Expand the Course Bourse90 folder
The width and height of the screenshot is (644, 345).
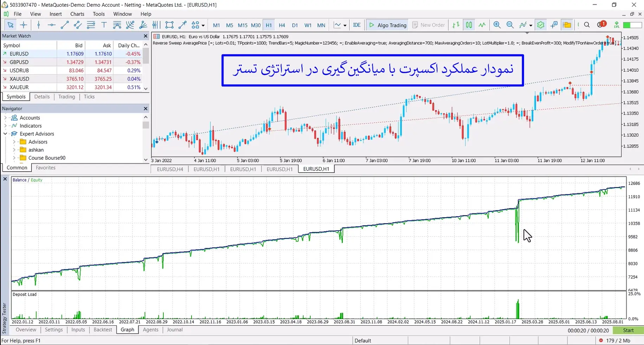click(13, 158)
